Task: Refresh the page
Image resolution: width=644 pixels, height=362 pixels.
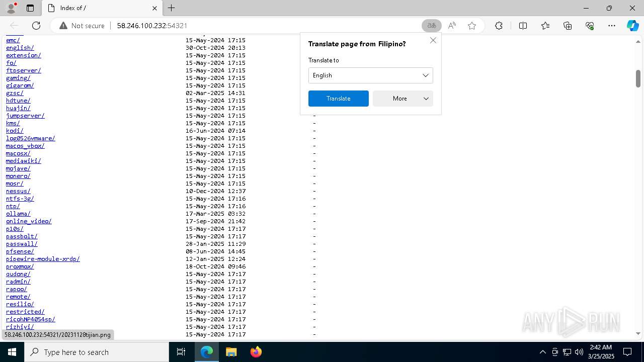Action: point(36,26)
